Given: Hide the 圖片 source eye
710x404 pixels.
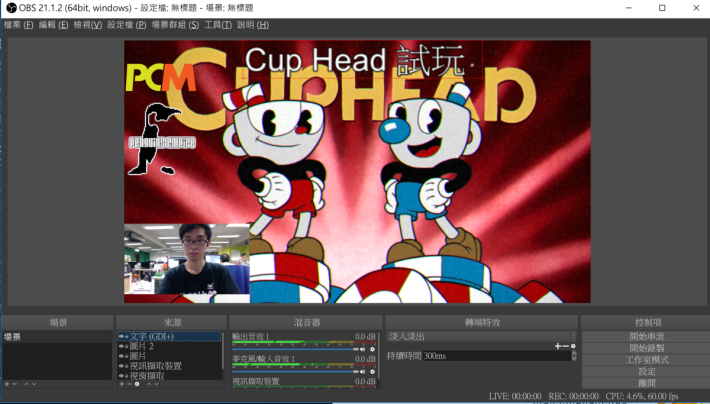Looking at the screenshot, I should click(121, 356).
